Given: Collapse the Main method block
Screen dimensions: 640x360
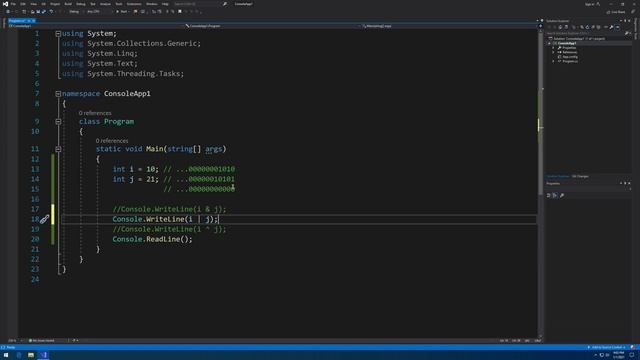Looking at the screenshot, I should [x=58, y=149].
